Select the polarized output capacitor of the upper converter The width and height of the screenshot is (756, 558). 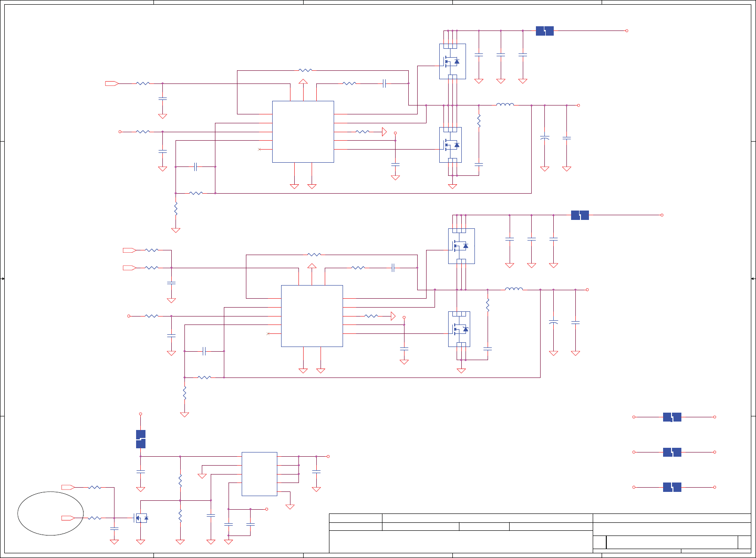tap(545, 138)
